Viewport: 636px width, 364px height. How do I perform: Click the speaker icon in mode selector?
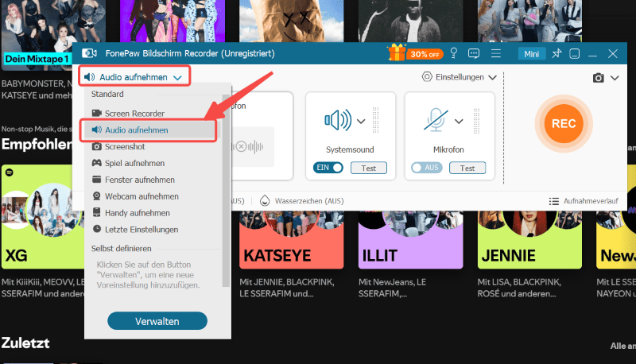point(89,77)
